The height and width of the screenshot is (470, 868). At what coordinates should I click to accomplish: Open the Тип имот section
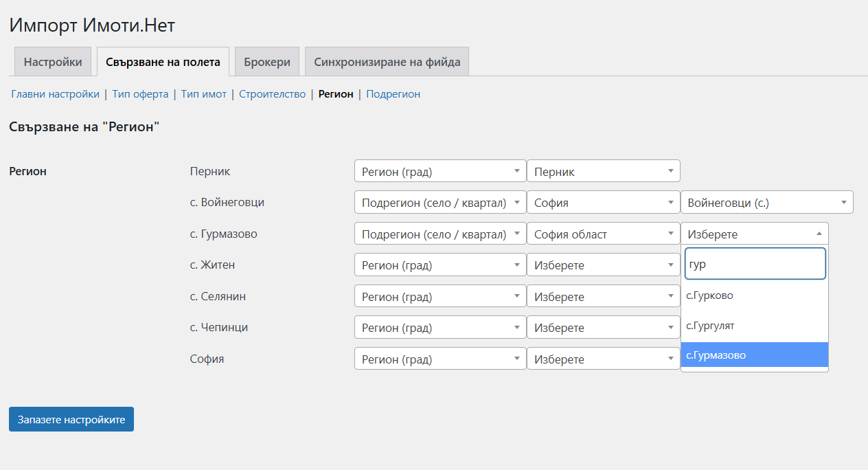(204, 94)
